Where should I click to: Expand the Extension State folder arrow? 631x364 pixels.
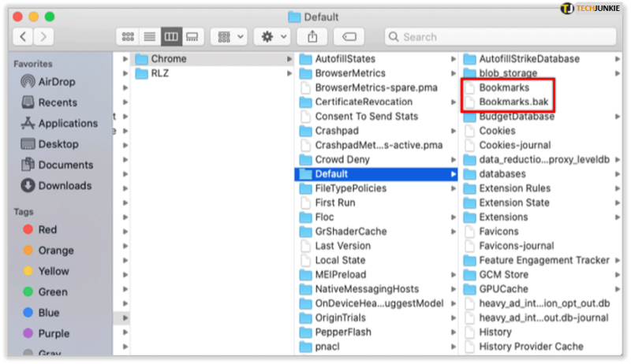coord(618,203)
